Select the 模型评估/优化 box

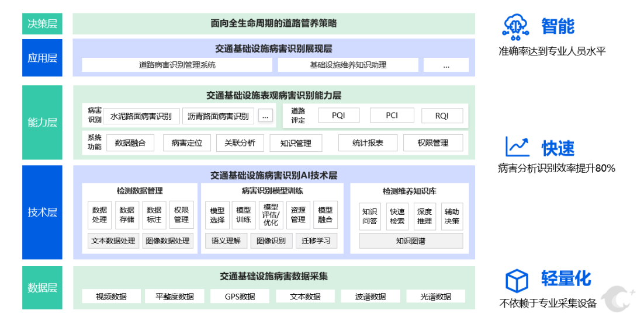pos(271,215)
